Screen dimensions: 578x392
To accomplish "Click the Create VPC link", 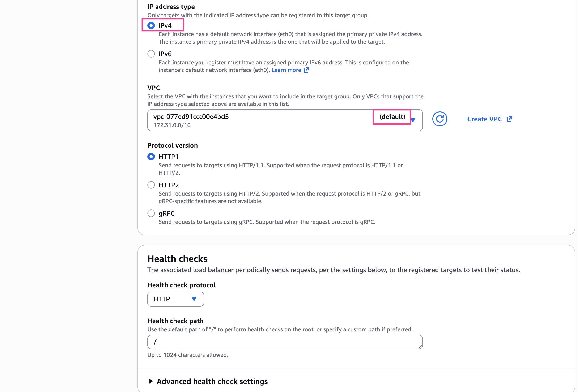I will click(x=484, y=119).
